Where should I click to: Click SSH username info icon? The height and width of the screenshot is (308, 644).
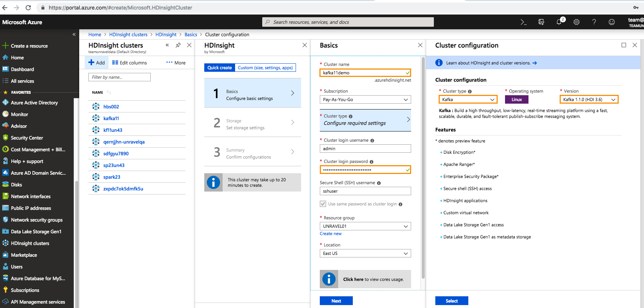coord(379,183)
